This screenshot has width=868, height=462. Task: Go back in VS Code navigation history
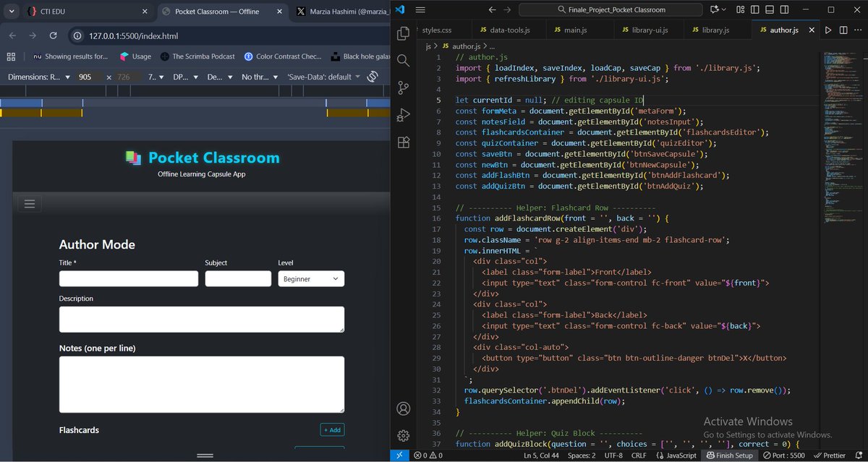point(493,9)
